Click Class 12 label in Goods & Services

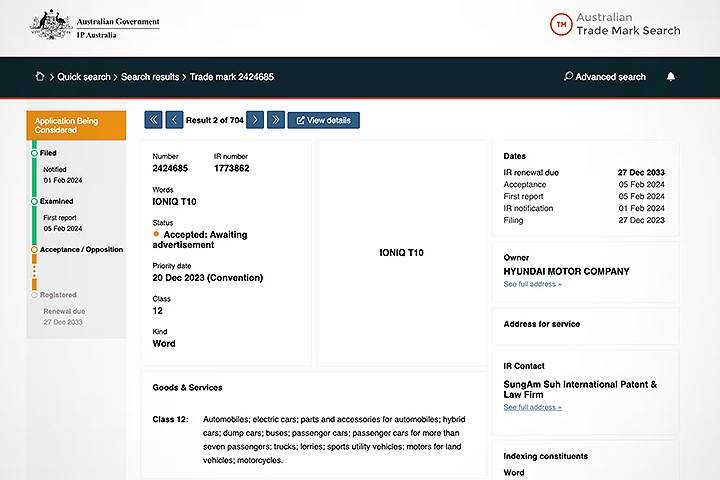click(x=170, y=419)
